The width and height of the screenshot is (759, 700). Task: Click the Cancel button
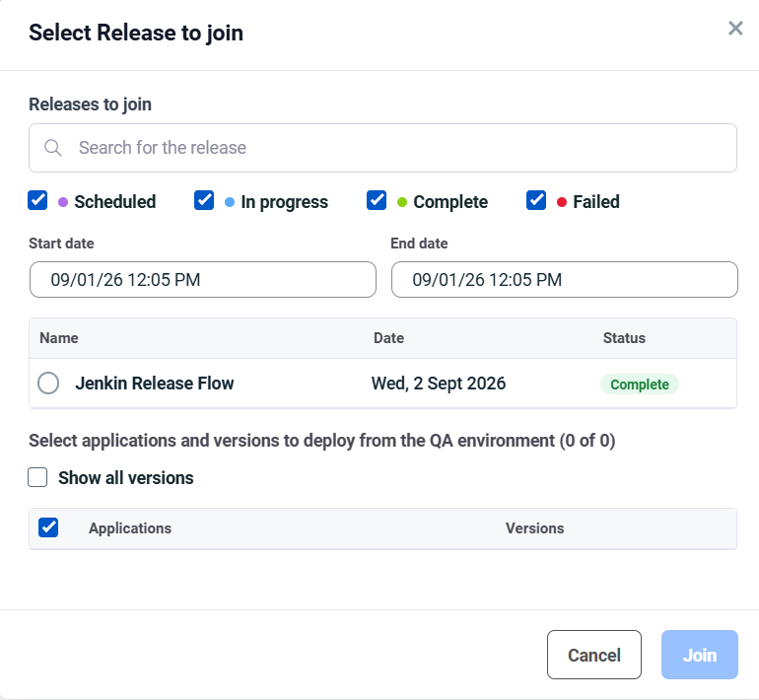[594, 655]
